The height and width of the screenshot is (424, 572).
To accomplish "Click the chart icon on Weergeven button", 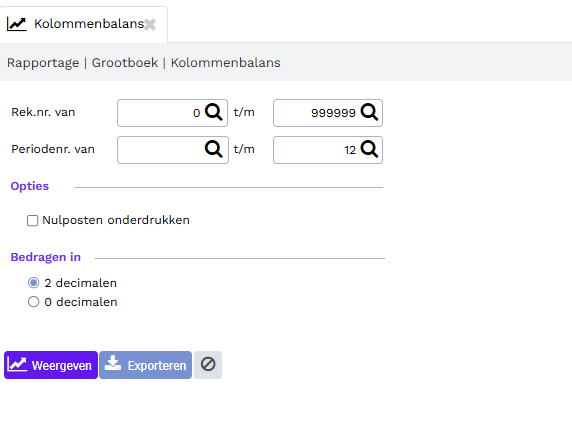I will click(x=17, y=364).
